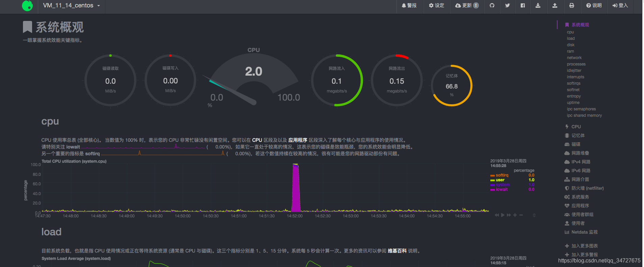
Task: Open the 记忆体 memory sidebar section
Action: pos(575,136)
